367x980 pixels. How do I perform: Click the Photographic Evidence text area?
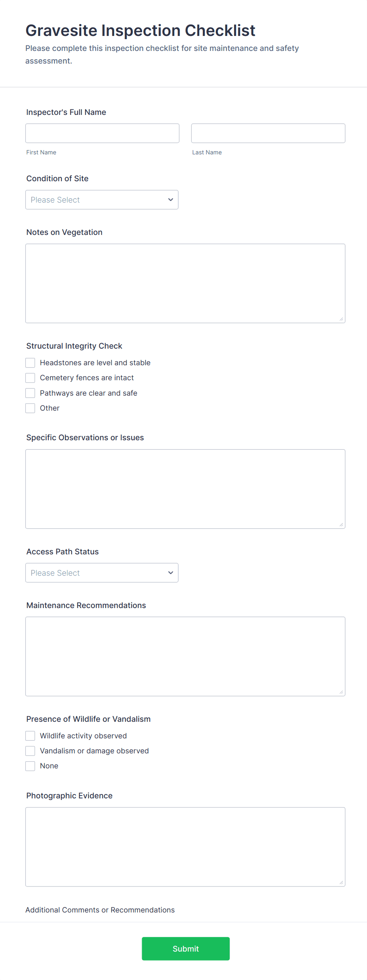pos(185,847)
